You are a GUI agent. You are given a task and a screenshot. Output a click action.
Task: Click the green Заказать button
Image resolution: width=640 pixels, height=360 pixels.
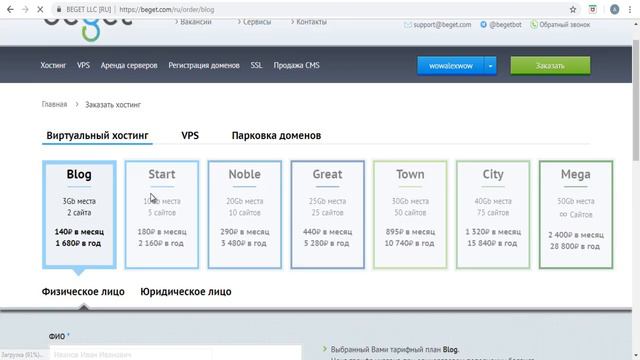click(x=550, y=66)
